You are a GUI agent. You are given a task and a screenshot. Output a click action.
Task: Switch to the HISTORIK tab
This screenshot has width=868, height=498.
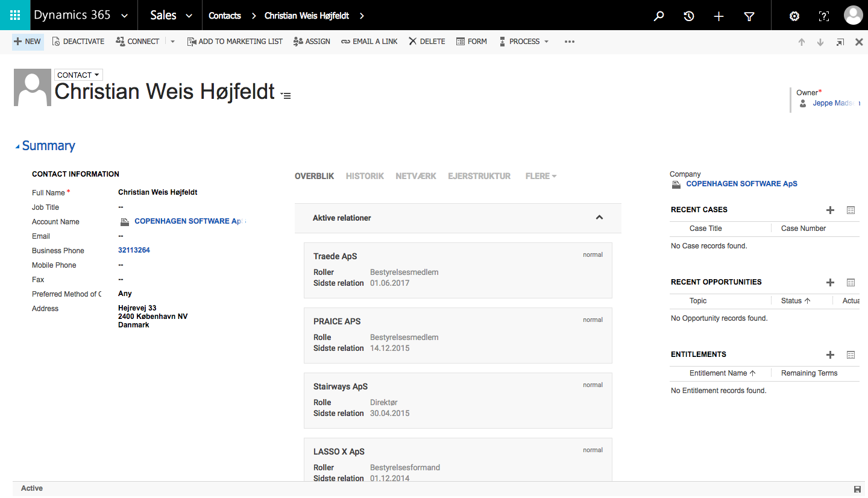[365, 176]
